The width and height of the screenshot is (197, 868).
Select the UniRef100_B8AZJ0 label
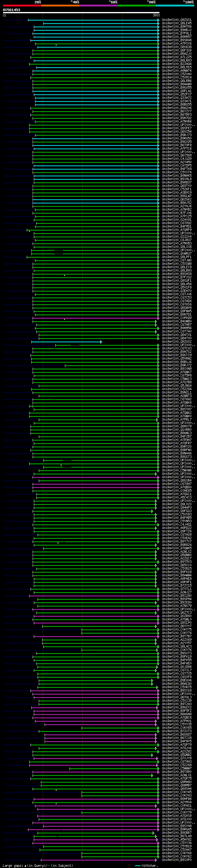click(176, 54)
